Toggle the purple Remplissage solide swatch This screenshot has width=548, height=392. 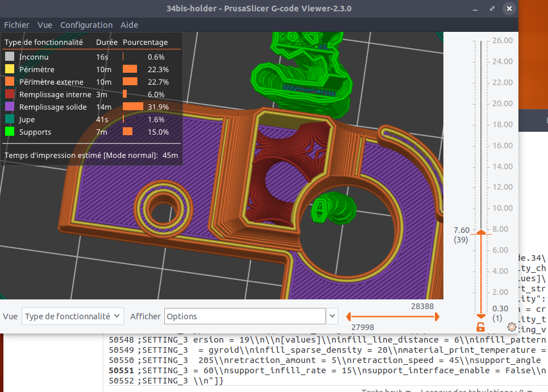10,107
